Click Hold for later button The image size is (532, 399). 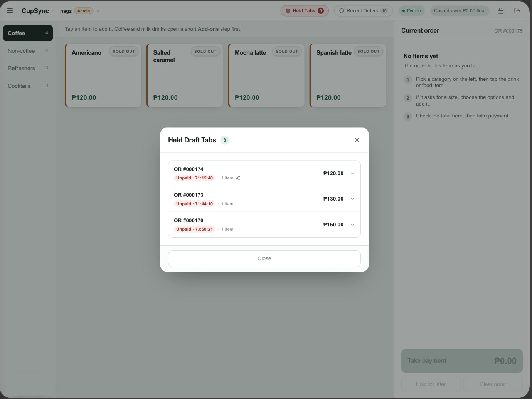(x=431, y=384)
